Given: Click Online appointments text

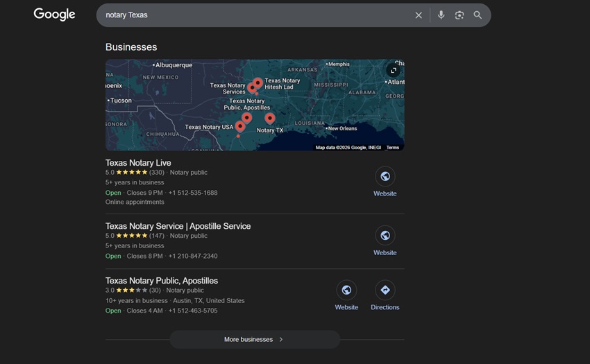Looking at the screenshot, I should pos(135,202).
